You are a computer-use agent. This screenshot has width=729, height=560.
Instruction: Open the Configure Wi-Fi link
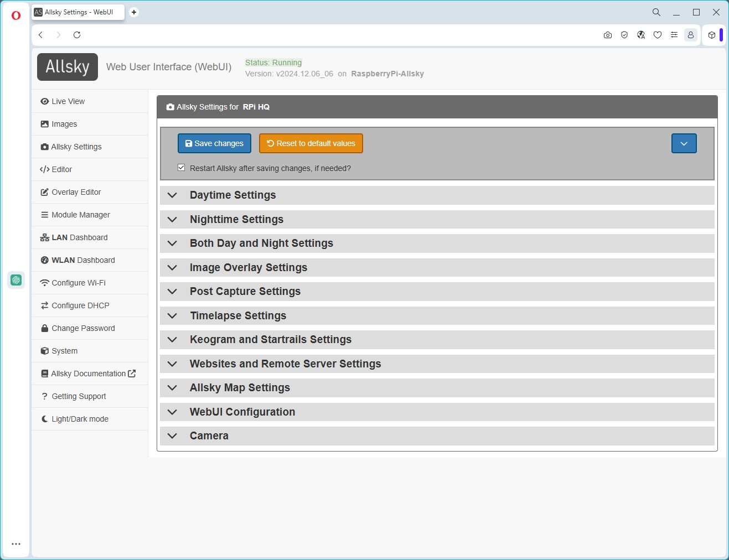pos(90,283)
